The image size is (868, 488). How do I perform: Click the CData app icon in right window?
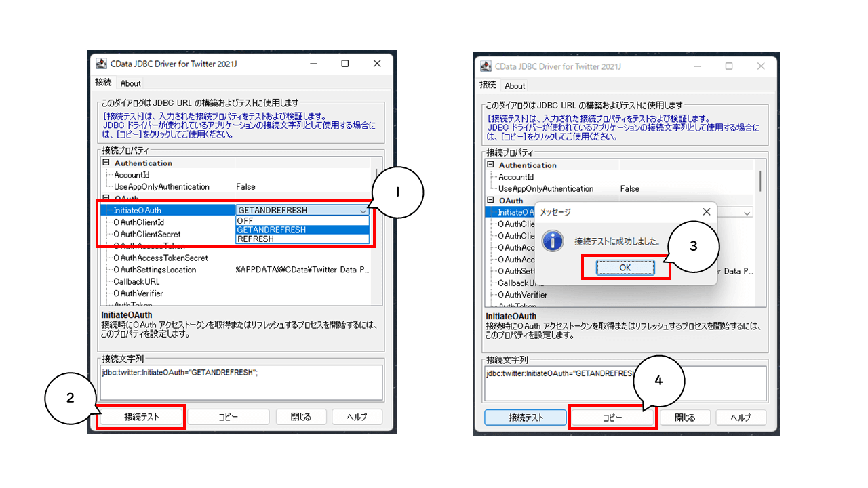tap(486, 66)
